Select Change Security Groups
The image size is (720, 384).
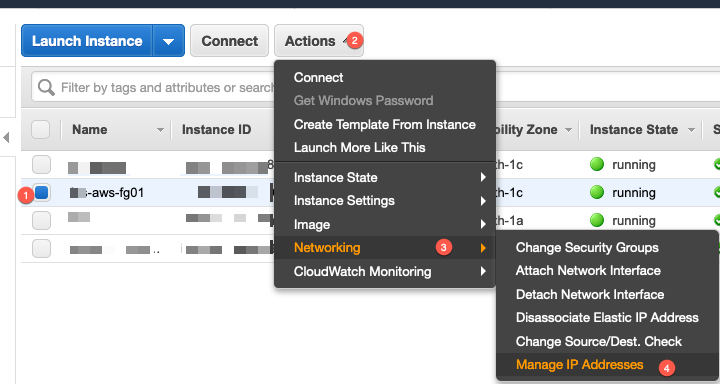pyautogui.click(x=607, y=248)
